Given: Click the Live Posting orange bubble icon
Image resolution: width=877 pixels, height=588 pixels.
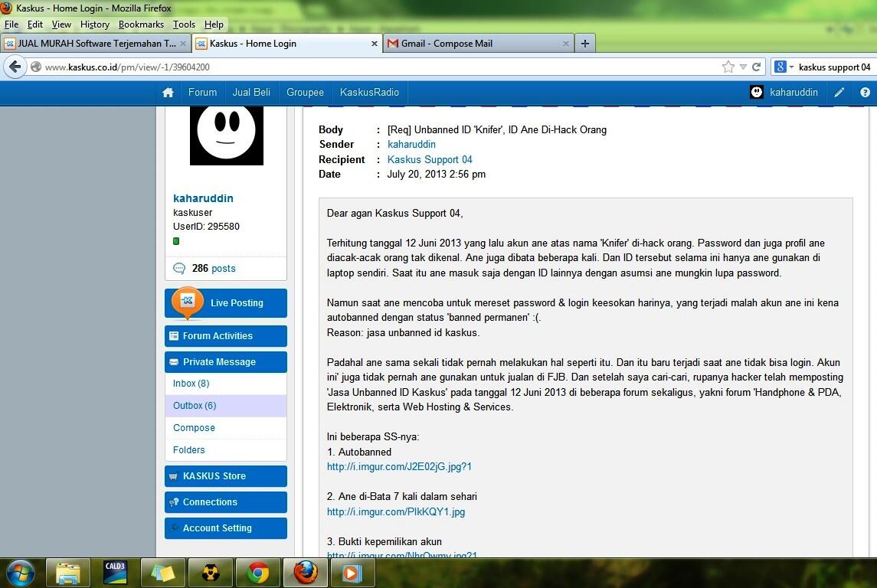Looking at the screenshot, I should pyautogui.click(x=188, y=302).
